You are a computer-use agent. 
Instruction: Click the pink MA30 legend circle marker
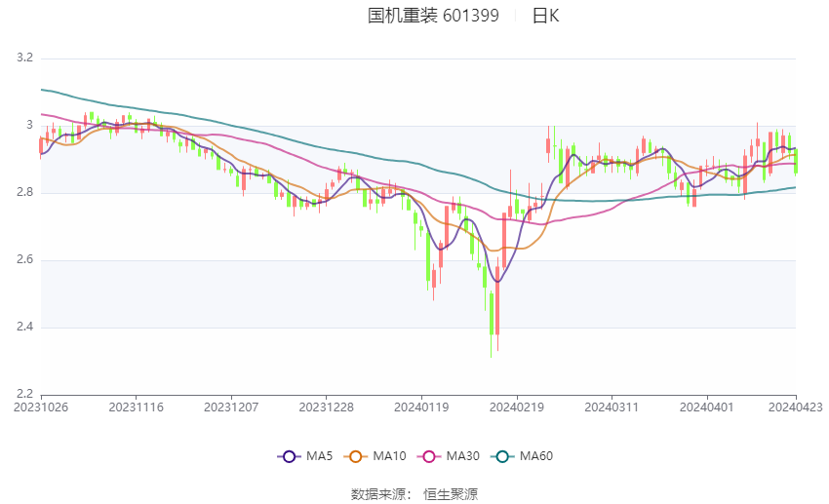[427, 455]
